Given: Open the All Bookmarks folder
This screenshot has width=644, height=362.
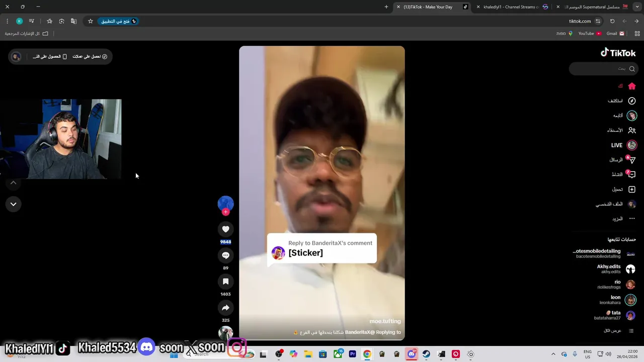Looking at the screenshot, I should coord(26,33).
